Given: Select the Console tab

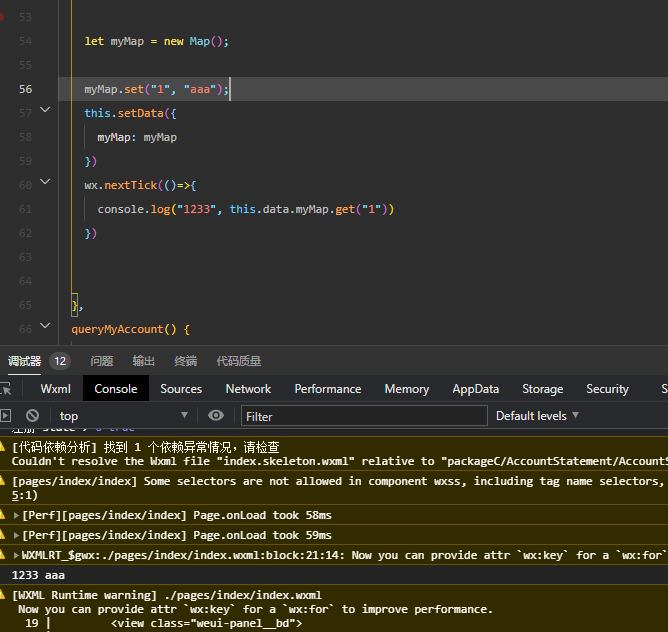Looking at the screenshot, I should click(116, 389).
